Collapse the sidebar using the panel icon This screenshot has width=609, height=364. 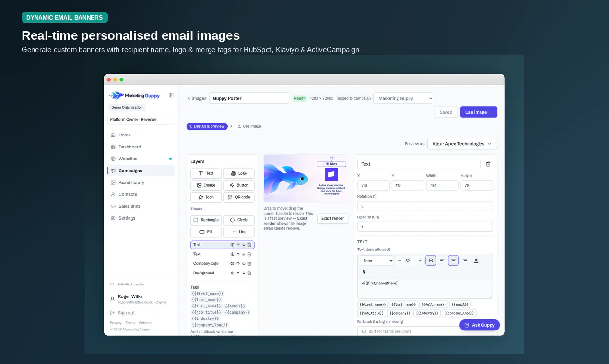171,95
